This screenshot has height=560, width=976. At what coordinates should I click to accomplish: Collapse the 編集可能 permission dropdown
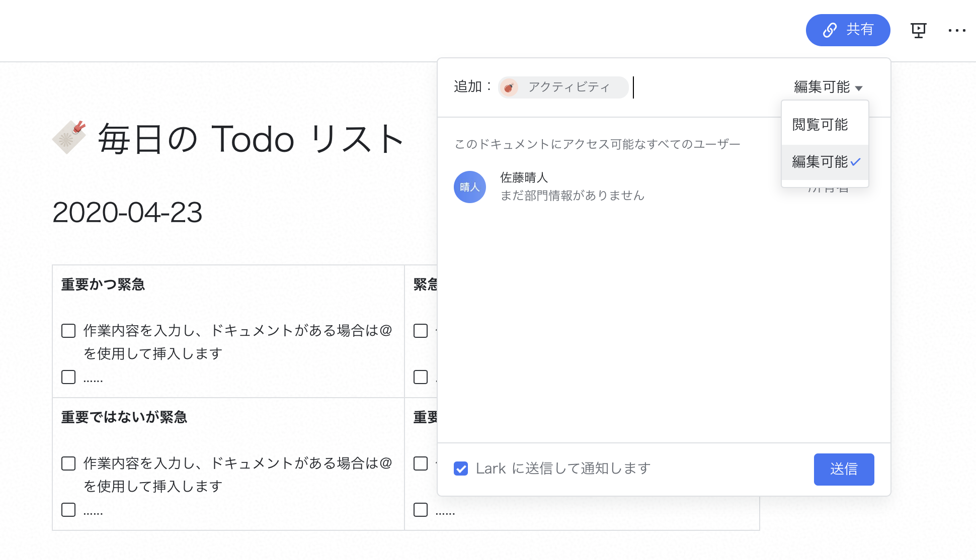click(828, 87)
